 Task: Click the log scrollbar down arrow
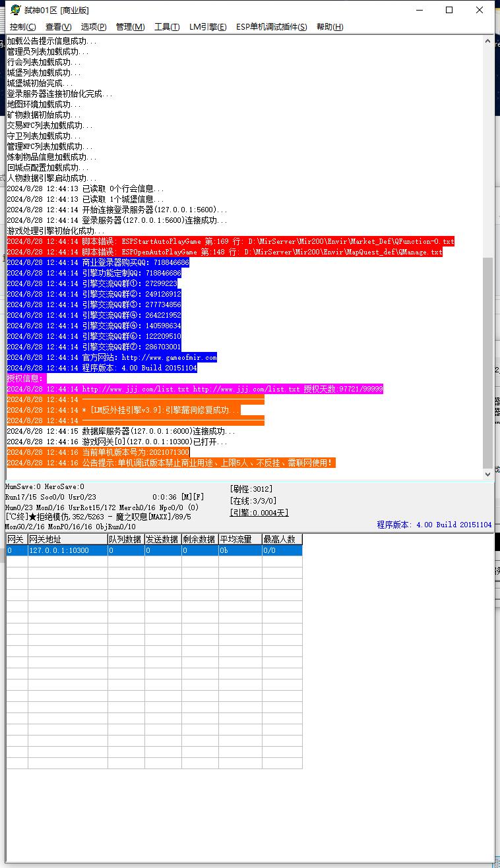pos(488,474)
